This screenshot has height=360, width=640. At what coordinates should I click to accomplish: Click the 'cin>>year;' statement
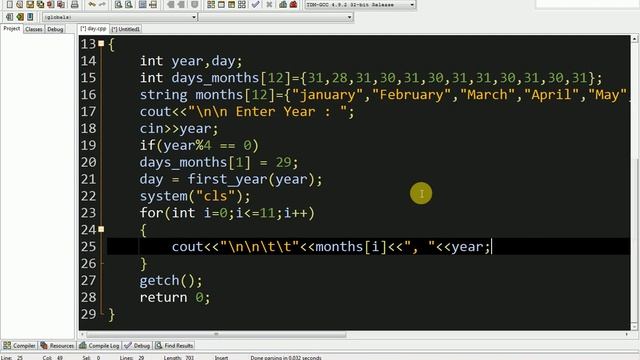pyautogui.click(x=179, y=129)
